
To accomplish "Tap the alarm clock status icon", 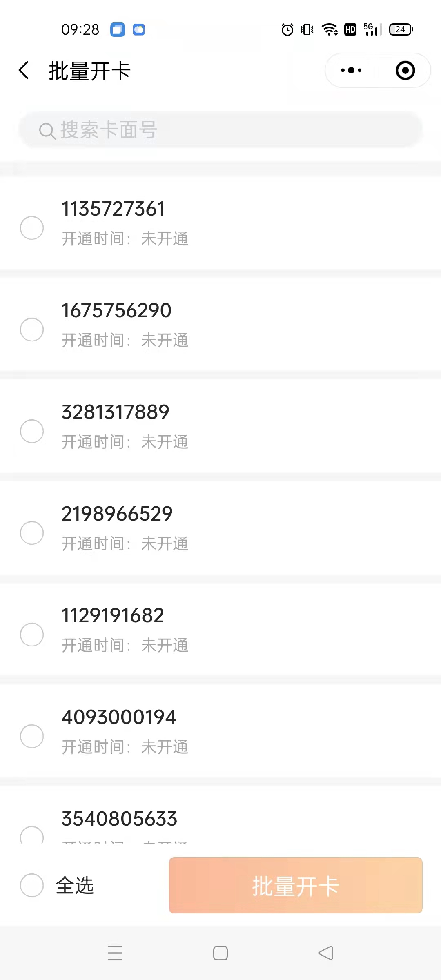I will [x=287, y=29].
